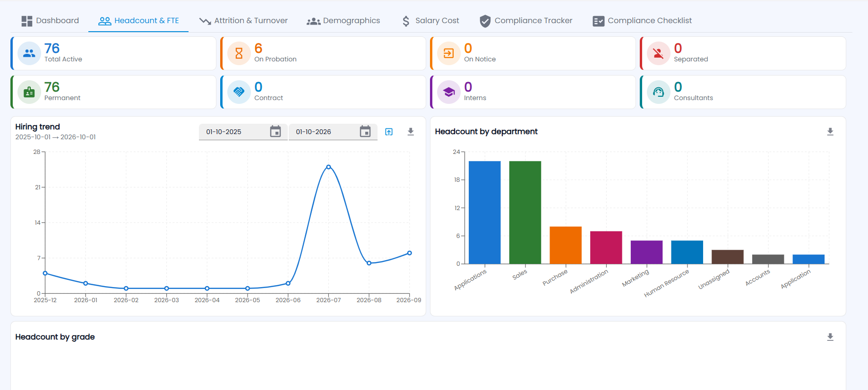Click the Hiring trend date range subtitle

point(55,137)
